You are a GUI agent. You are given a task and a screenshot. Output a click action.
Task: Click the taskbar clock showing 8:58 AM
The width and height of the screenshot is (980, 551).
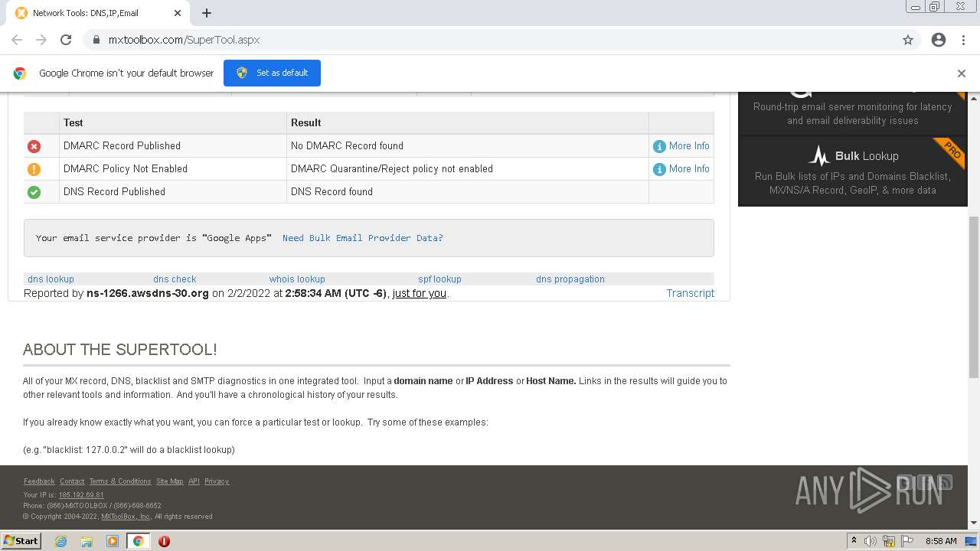coord(941,541)
